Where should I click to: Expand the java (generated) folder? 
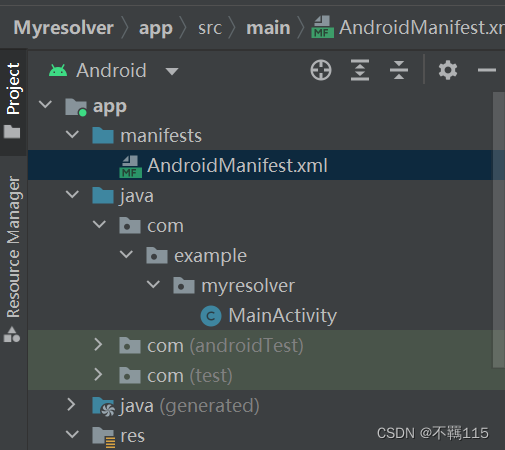click(x=71, y=405)
